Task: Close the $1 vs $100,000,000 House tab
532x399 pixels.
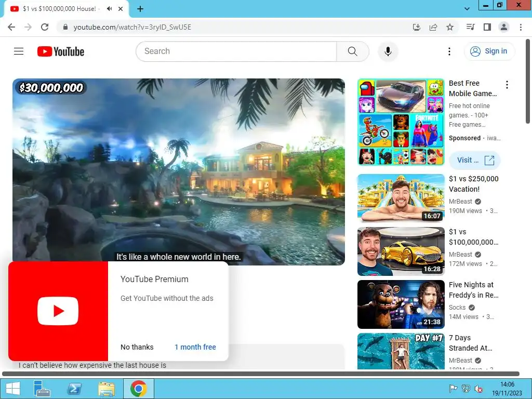Action: pos(121,9)
